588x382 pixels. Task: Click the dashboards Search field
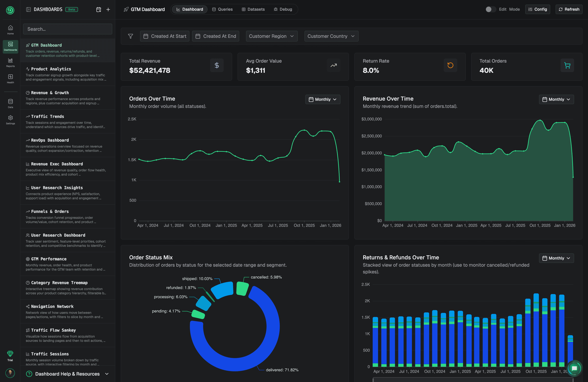tap(67, 29)
